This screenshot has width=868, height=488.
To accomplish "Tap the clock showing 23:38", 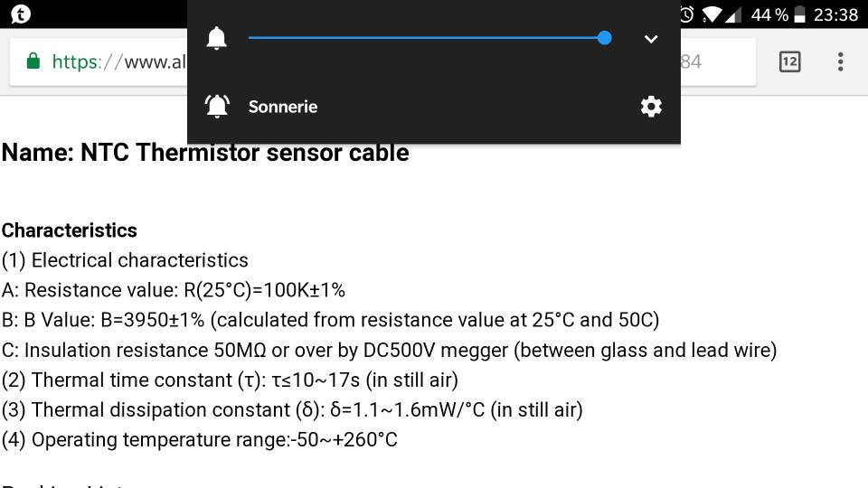I will 835,15.
